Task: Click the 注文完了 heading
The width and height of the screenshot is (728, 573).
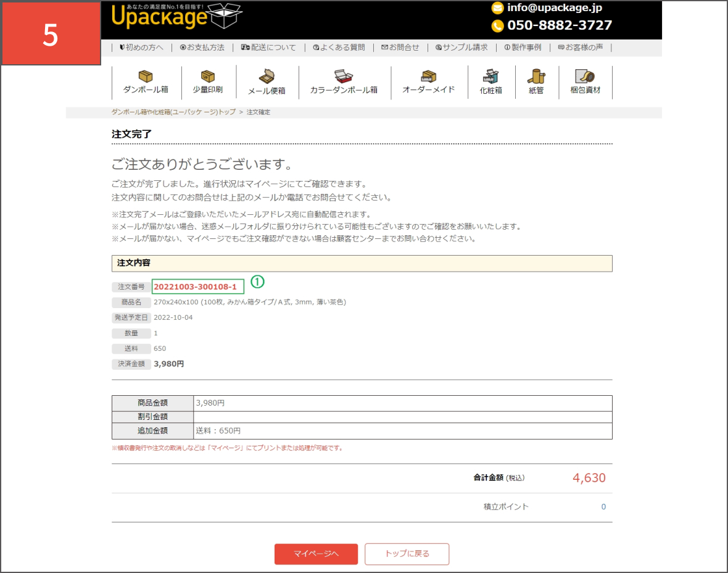Action: click(x=131, y=135)
